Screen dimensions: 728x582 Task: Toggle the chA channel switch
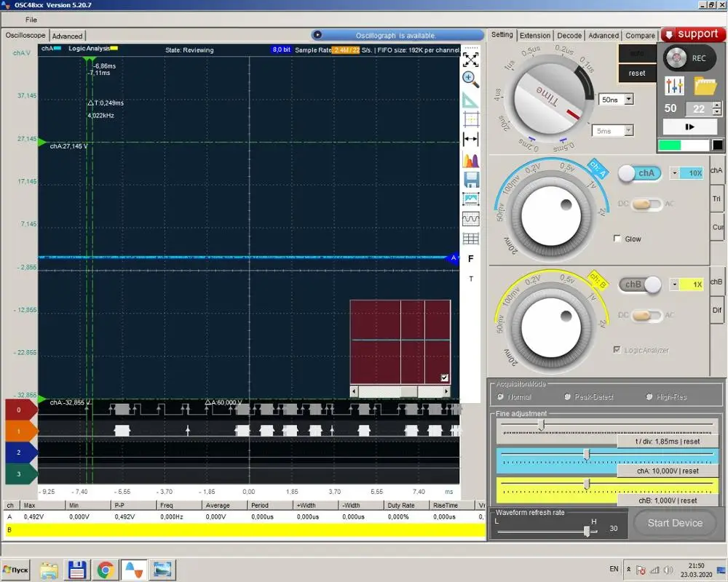coord(639,173)
